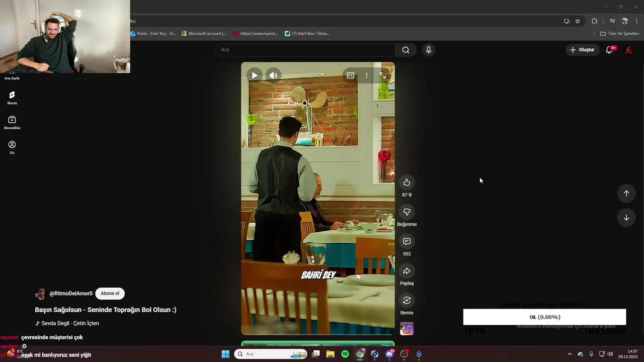
Task: Switch to Google Chrome on the taskbar
Action: pyautogui.click(x=360, y=354)
